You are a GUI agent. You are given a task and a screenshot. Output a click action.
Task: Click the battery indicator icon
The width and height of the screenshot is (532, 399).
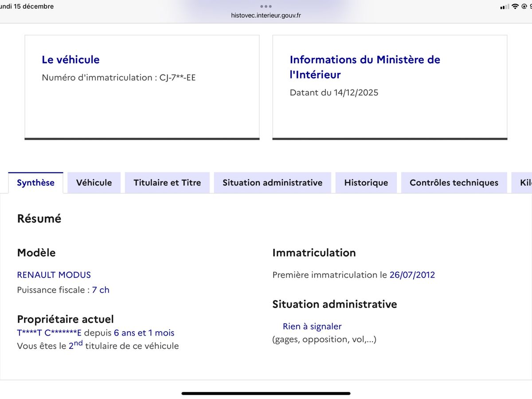point(531,6)
